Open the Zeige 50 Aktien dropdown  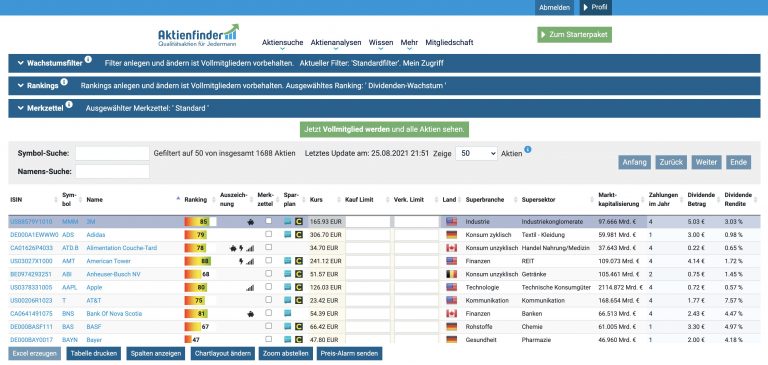point(476,153)
